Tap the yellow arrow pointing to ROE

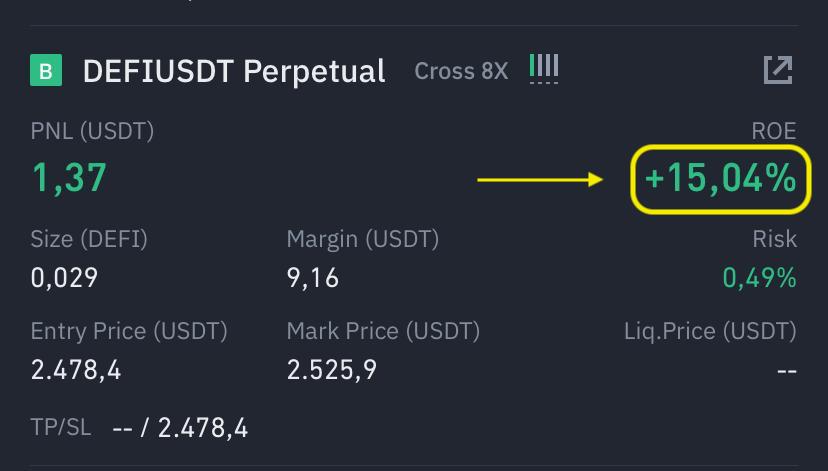tap(540, 180)
